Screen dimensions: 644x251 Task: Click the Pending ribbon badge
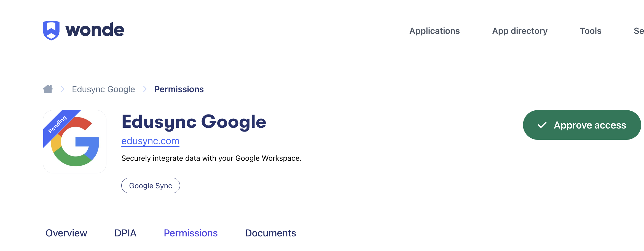(x=58, y=124)
